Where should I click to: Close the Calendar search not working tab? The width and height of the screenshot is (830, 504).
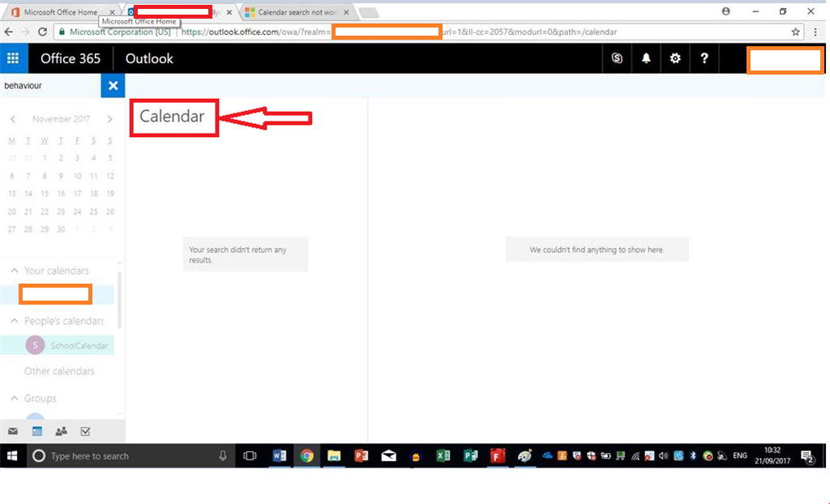pyautogui.click(x=346, y=11)
